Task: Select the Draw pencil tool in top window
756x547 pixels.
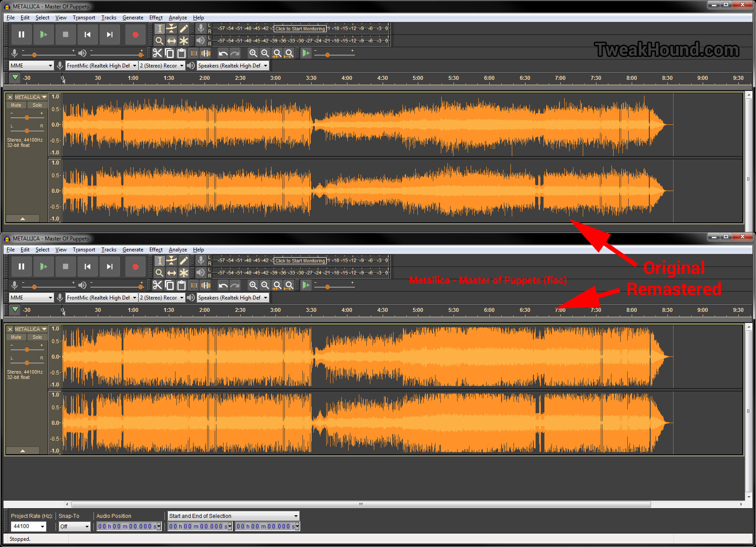Action: click(x=183, y=29)
